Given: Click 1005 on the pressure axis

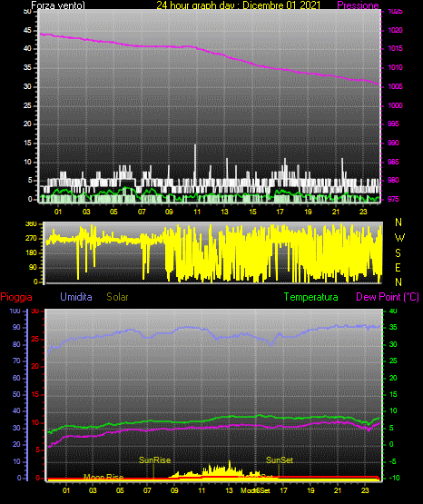Looking at the screenshot, I should tap(395, 86).
